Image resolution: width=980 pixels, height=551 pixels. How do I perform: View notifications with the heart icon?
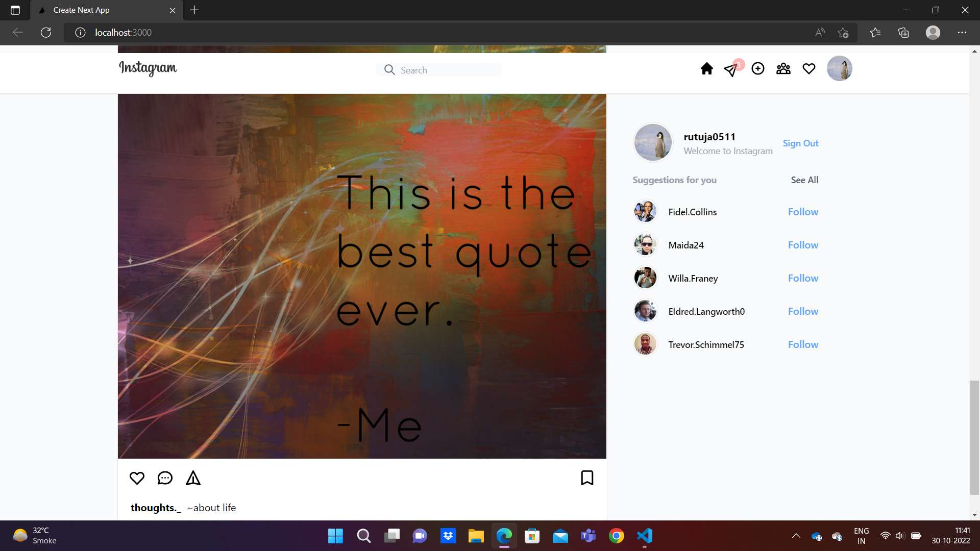coord(809,68)
